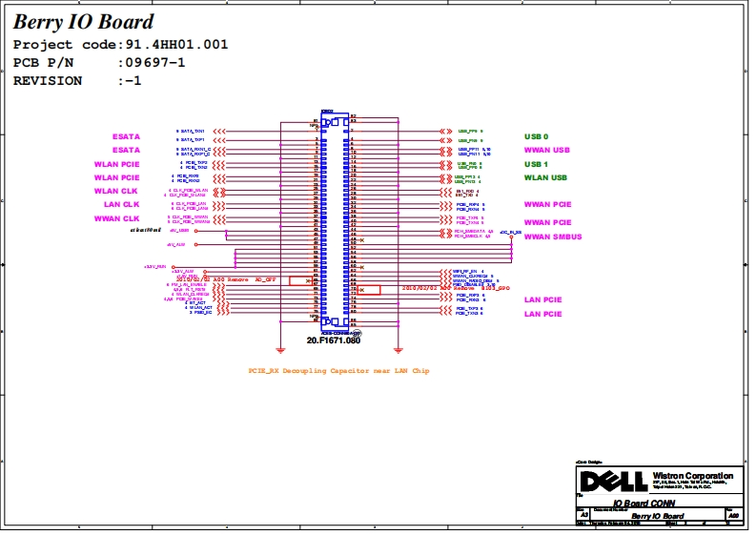Select the LAN CLK label
The height and width of the screenshot is (535, 756).
pos(122,204)
